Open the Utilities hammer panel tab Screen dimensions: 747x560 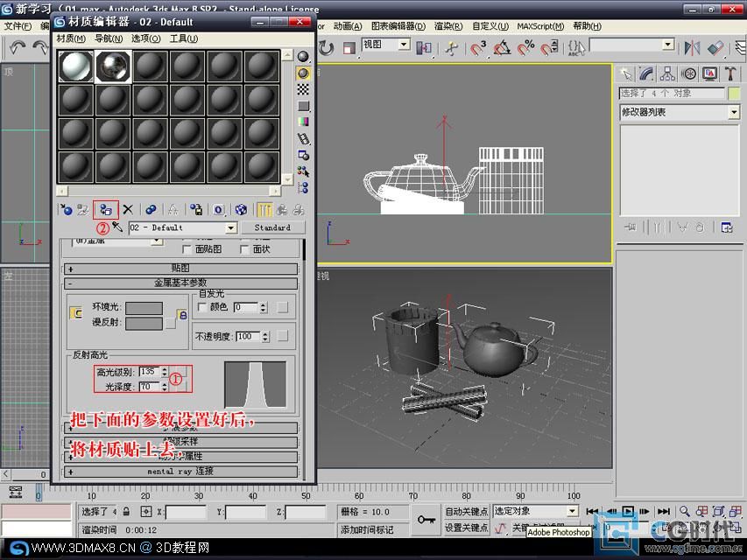point(730,73)
